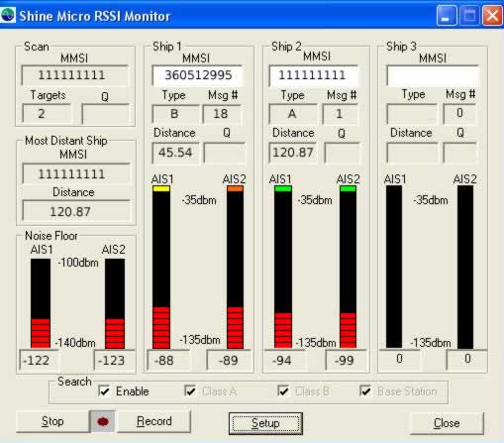Click Ship 3 AIS1 reading 0

coord(399,359)
